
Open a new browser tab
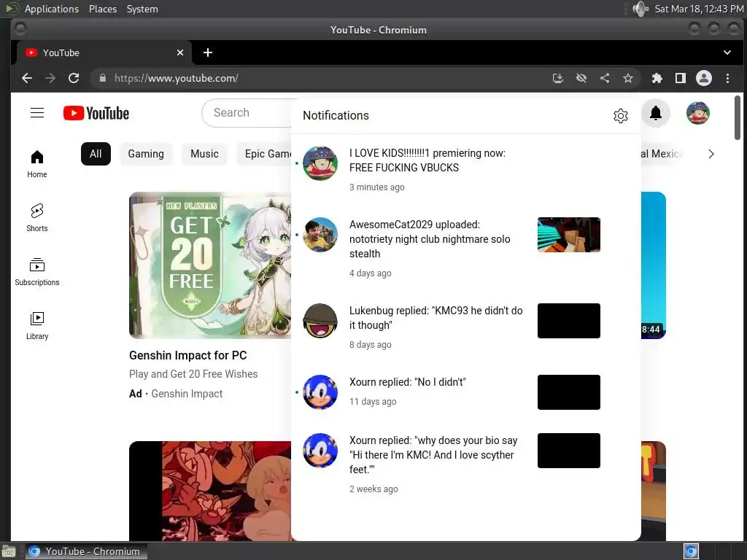(x=208, y=52)
